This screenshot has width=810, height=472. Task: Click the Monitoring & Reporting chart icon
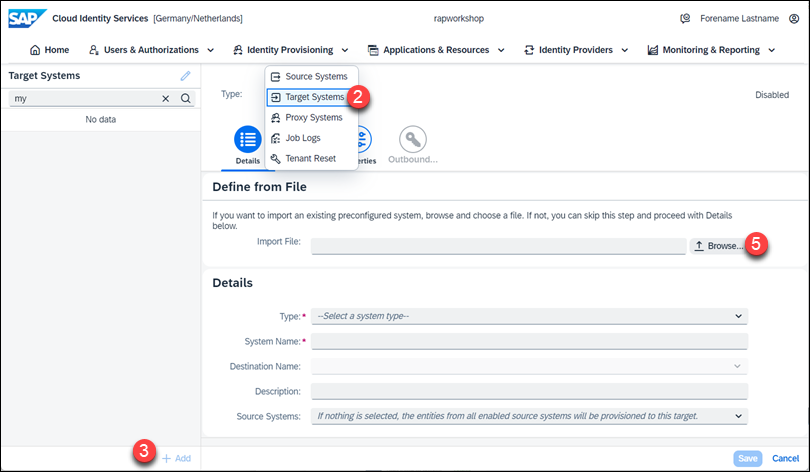pyautogui.click(x=653, y=50)
